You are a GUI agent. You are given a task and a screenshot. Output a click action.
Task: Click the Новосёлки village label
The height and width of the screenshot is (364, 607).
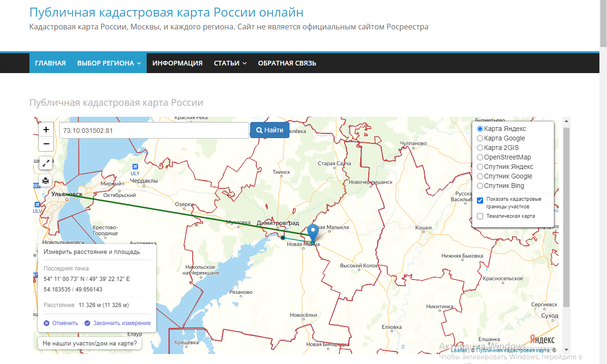[303, 315]
